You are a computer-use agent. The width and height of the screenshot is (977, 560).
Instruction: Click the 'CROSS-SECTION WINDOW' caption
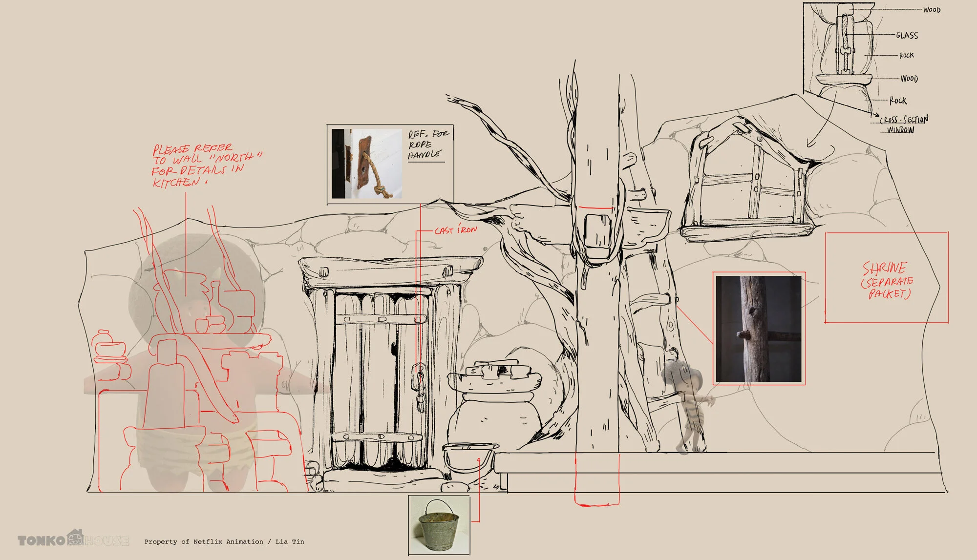(903, 124)
